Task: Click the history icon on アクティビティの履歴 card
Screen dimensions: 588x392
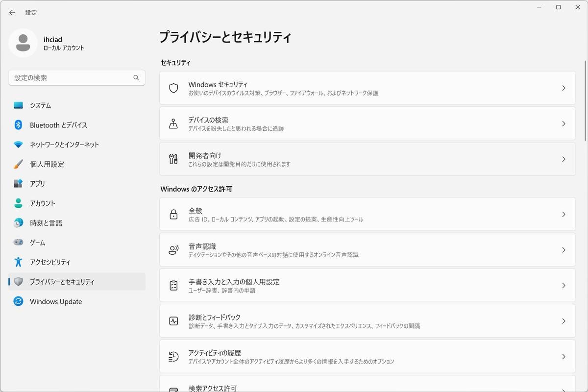Action: click(x=173, y=356)
